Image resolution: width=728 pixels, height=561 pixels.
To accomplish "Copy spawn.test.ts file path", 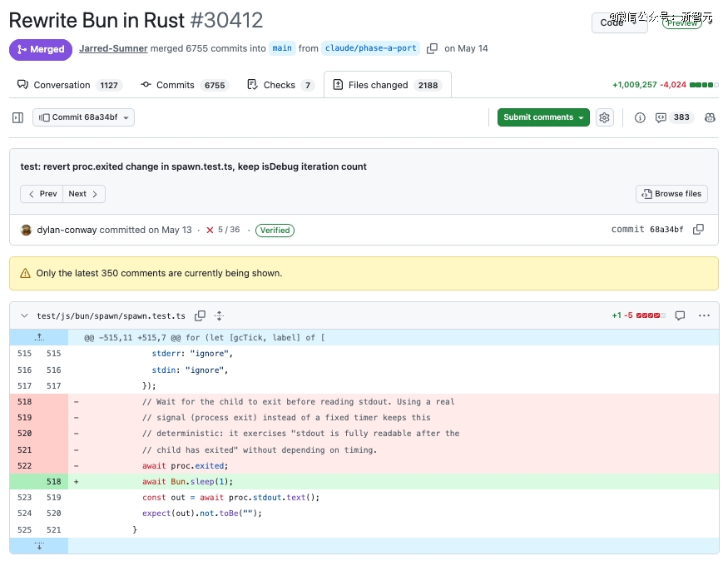I will (x=201, y=315).
